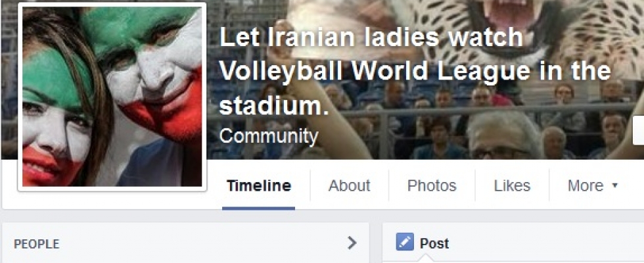Open the More dropdown menu
Image resolution: width=644 pixels, height=263 pixels.
tap(592, 185)
